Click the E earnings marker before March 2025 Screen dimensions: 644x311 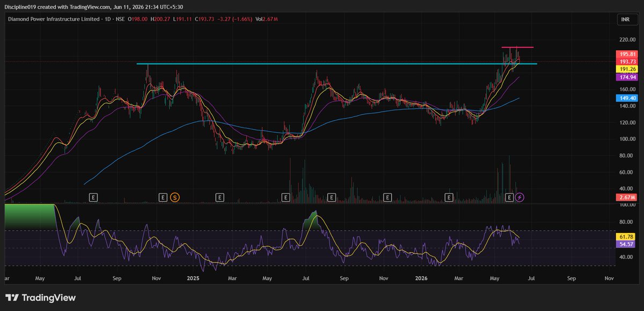click(219, 198)
